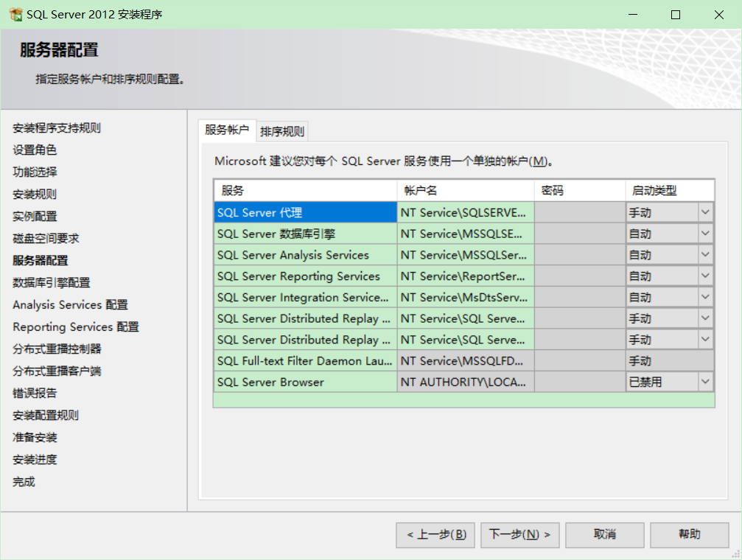The height and width of the screenshot is (560, 742).
Task: Expand startup type for SQL Server Reporting Services
Action: pos(705,276)
